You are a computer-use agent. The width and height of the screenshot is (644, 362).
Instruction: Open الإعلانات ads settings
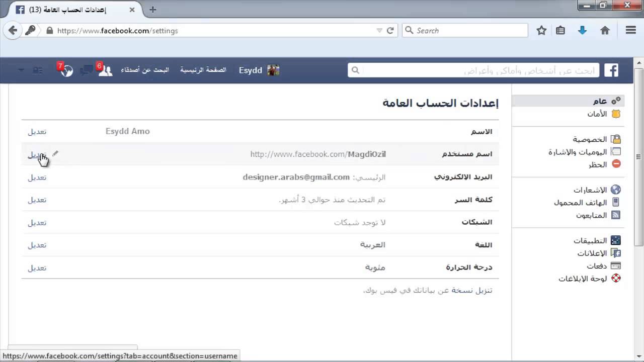pyautogui.click(x=592, y=253)
